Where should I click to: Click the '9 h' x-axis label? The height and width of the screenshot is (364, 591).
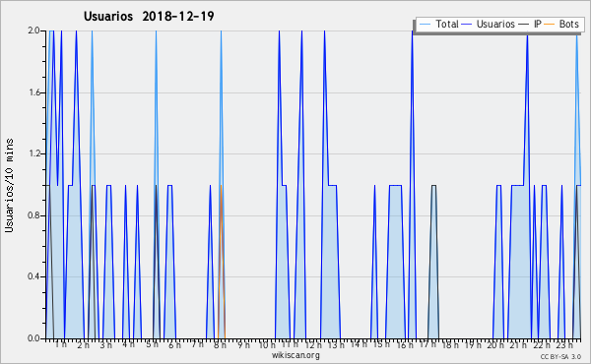[x=243, y=344]
